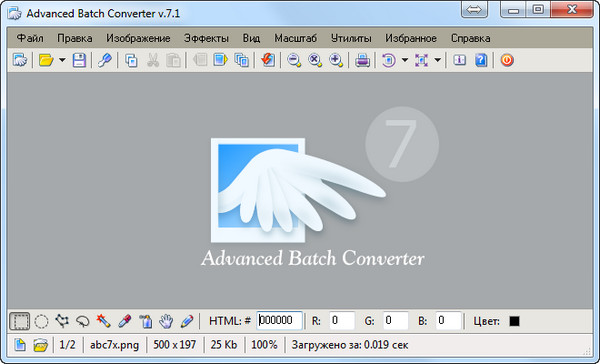Select the spray can fill tool
This screenshot has height=364, width=600.
click(x=145, y=321)
